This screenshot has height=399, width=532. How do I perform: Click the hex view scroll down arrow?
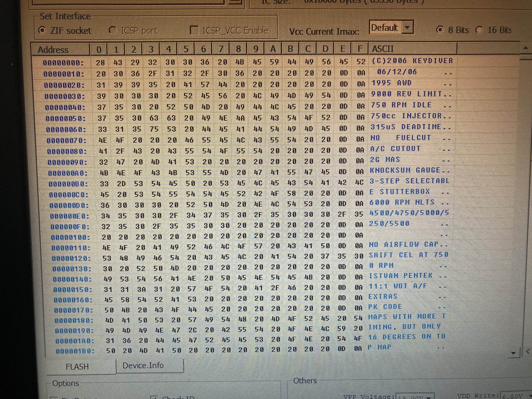tap(514, 353)
